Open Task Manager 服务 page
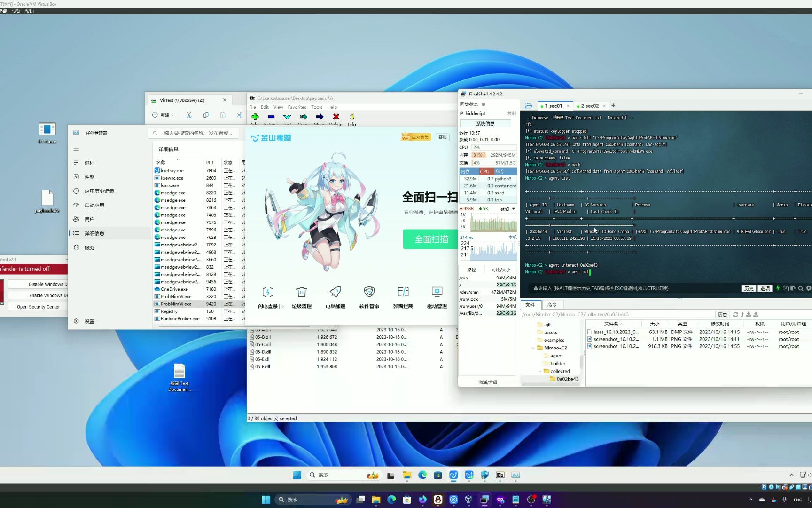 pos(111,247)
